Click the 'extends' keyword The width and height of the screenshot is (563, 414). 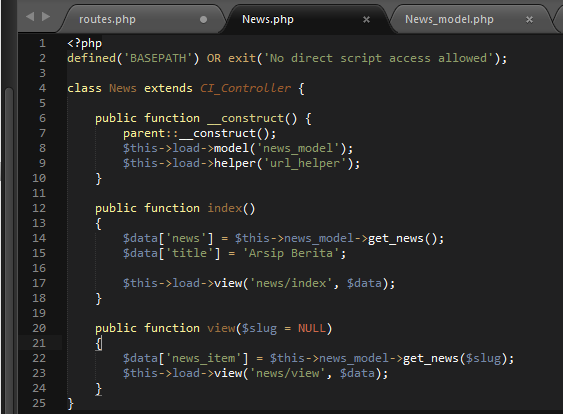coord(168,88)
